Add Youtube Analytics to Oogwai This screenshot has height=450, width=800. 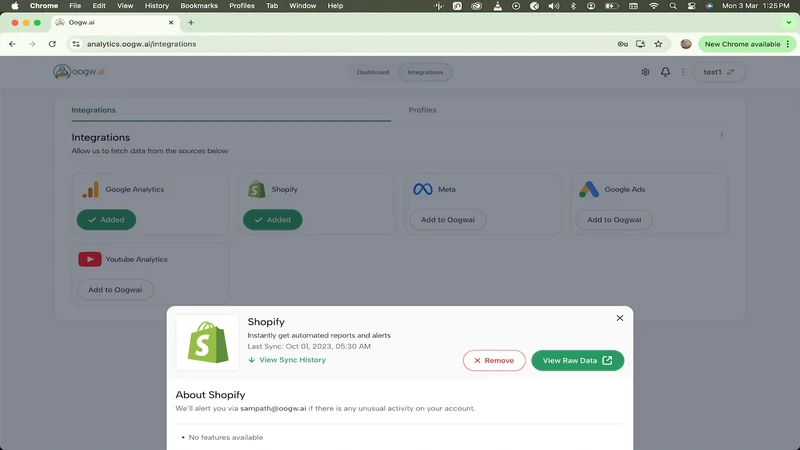(x=115, y=290)
